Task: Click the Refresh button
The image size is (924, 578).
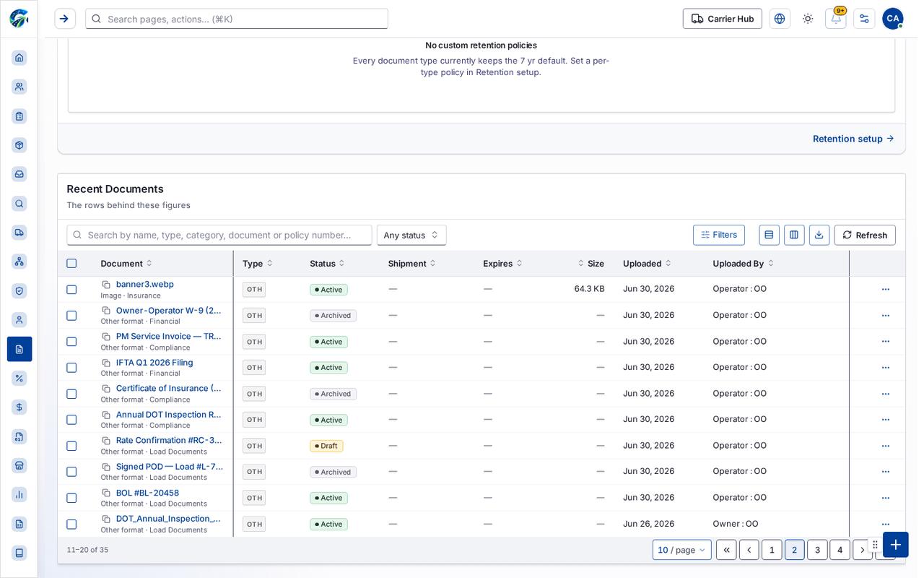Action: [865, 235]
